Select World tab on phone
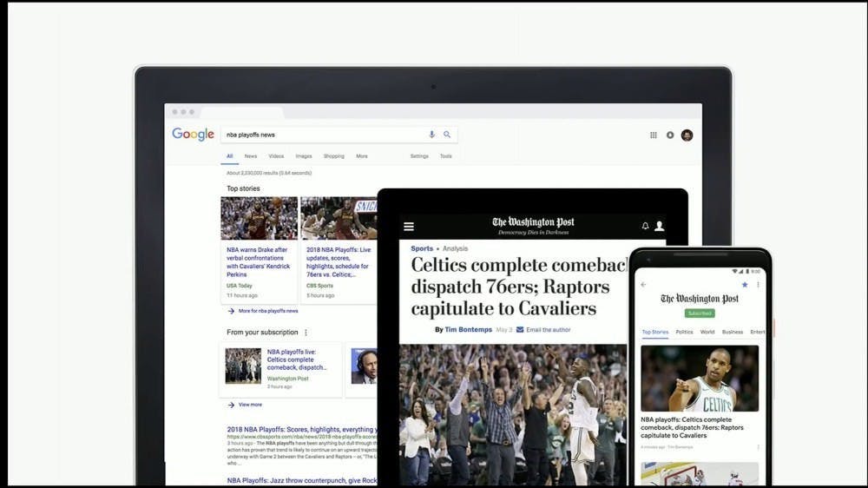Screen dimensions: 868x488 coord(707,332)
